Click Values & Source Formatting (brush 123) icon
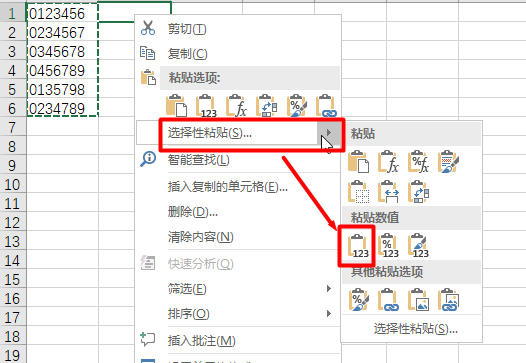This screenshot has width=526, height=363. [418, 246]
